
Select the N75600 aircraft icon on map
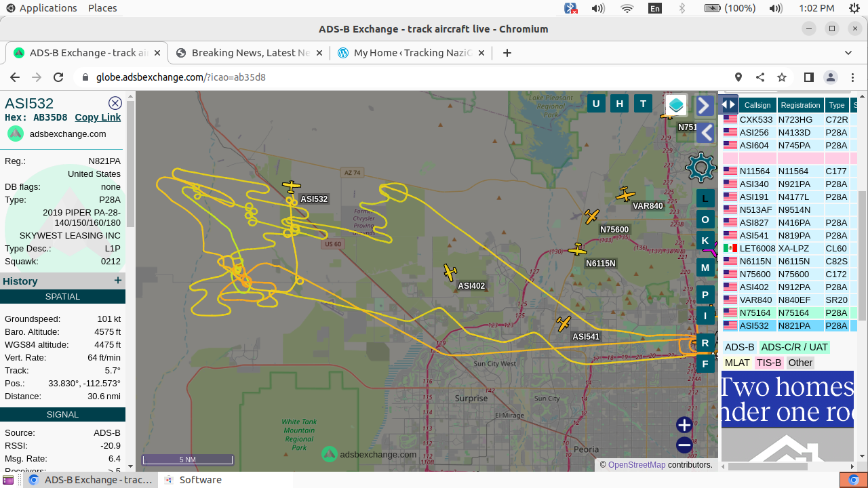click(x=592, y=216)
